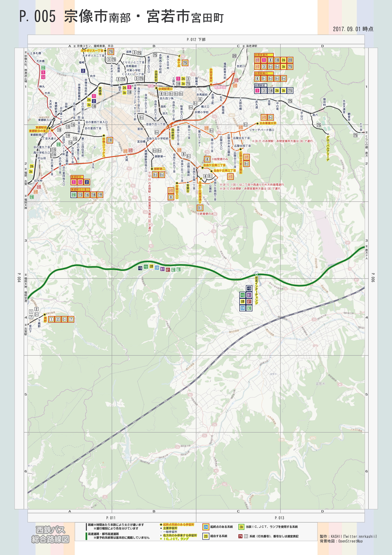Screen dimensions: 392x555
Task: Jump to right neighbor page P. 006
Action: (373, 277)
